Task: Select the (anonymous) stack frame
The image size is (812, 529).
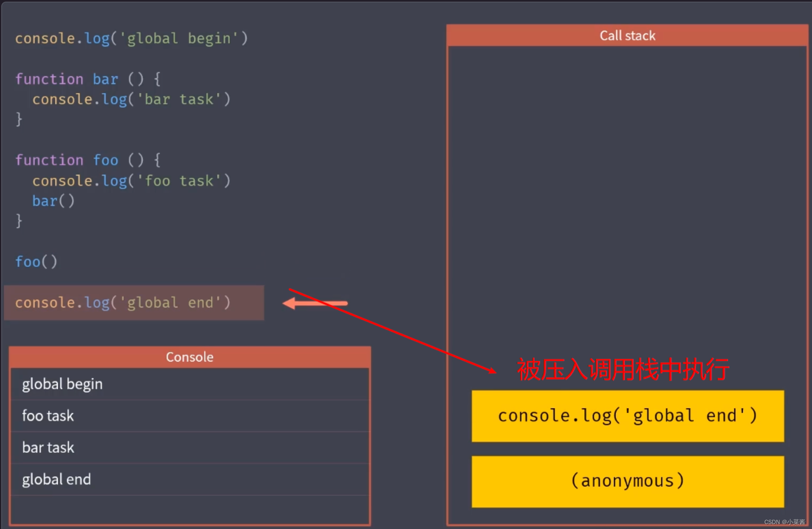Action: (x=627, y=481)
